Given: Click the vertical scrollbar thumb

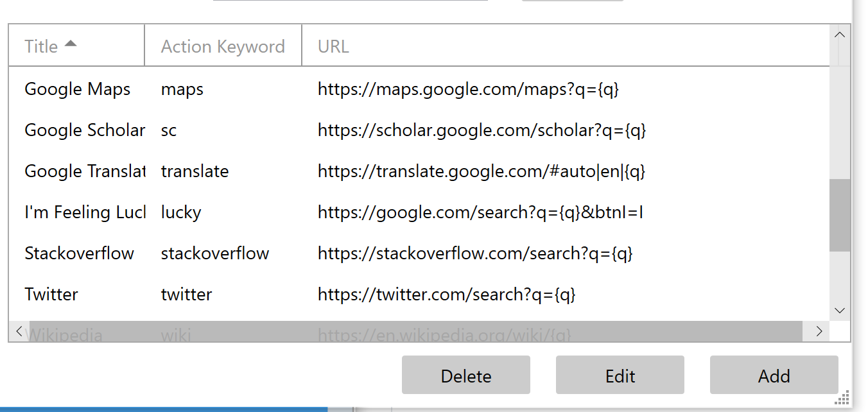Looking at the screenshot, I should pyautogui.click(x=840, y=215).
